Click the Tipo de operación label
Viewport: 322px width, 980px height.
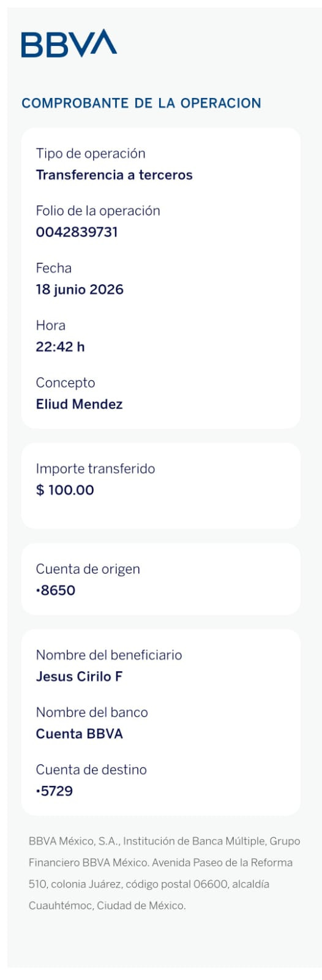click(x=91, y=153)
